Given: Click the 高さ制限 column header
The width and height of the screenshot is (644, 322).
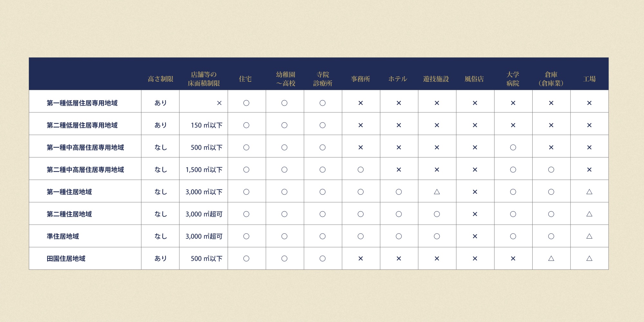Looking at the screenshot, I should [x=160, y=79].
